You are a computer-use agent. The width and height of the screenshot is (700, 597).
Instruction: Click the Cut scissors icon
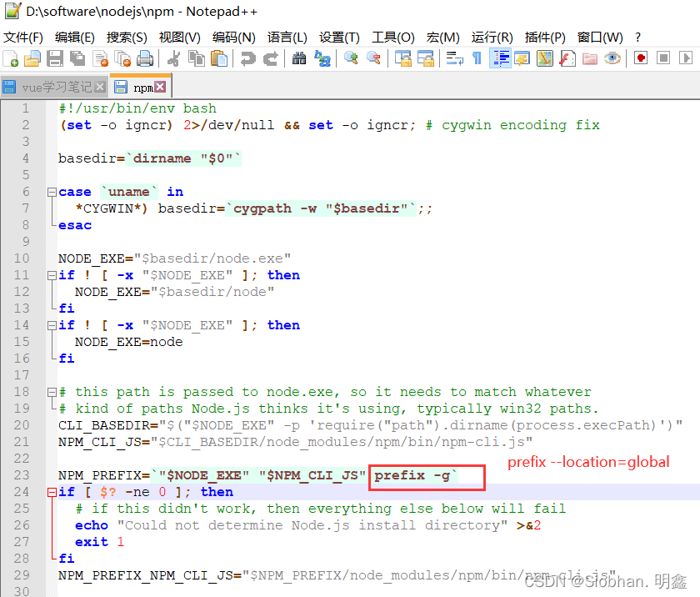[174, 58]
